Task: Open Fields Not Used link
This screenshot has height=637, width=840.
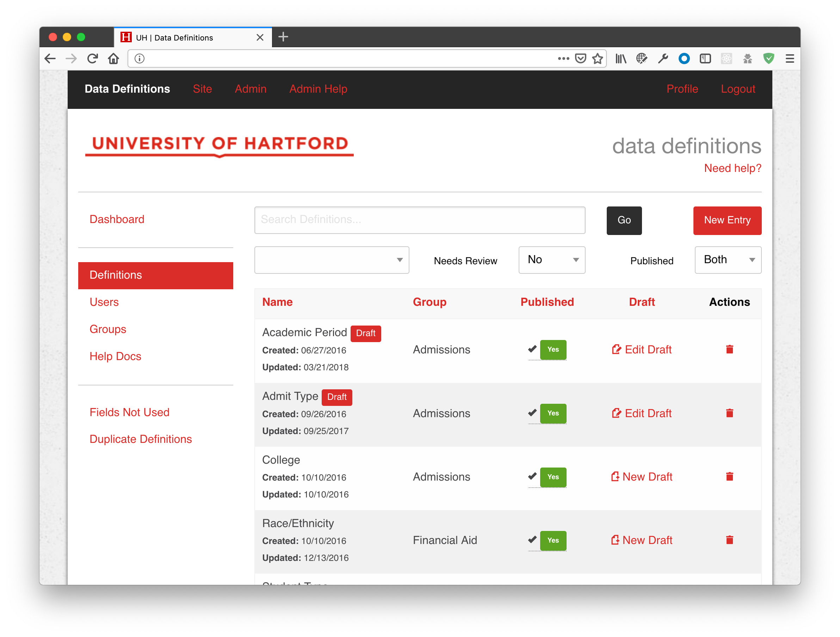Action: point(130,412)
